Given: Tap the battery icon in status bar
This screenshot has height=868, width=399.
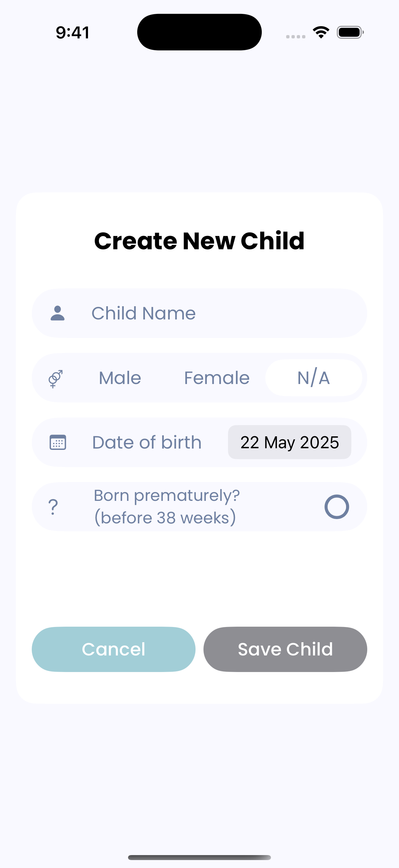Looking at the screenshot, I should 350,32.
